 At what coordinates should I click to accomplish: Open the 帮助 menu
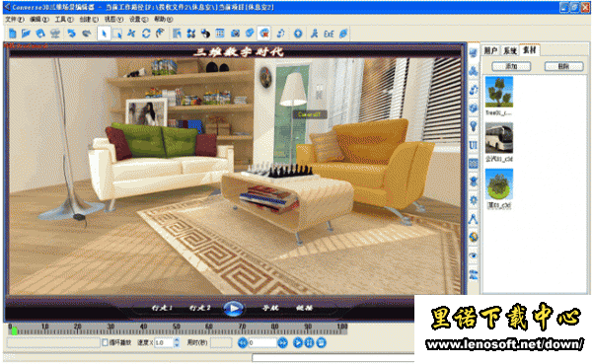(x=163, y=20)
